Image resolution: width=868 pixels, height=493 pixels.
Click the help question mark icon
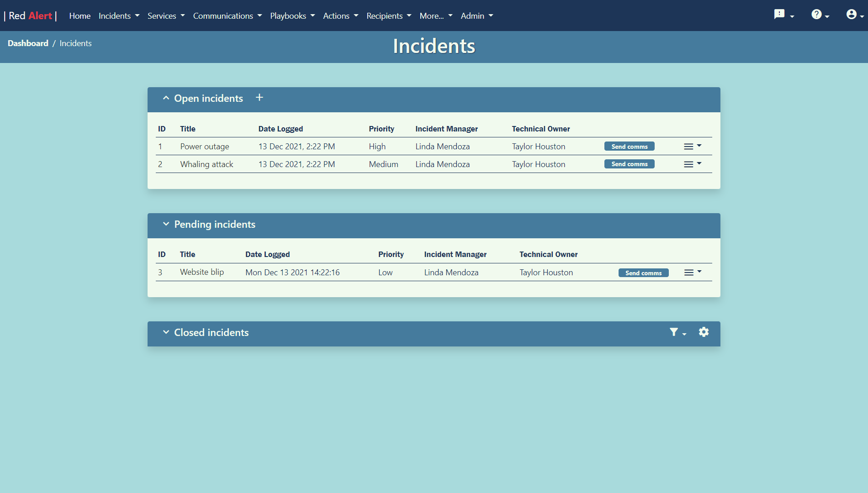point(816,14)
